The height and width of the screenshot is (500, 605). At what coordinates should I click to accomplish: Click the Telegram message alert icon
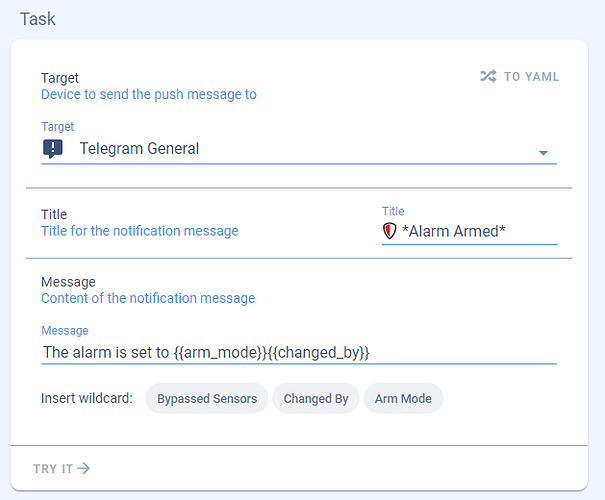click(x=53, y=149)
